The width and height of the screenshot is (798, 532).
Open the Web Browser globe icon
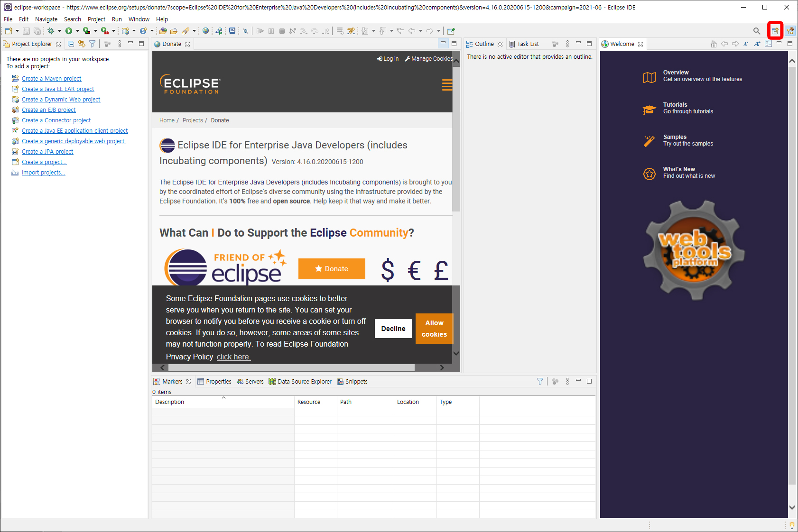[205, 31]
